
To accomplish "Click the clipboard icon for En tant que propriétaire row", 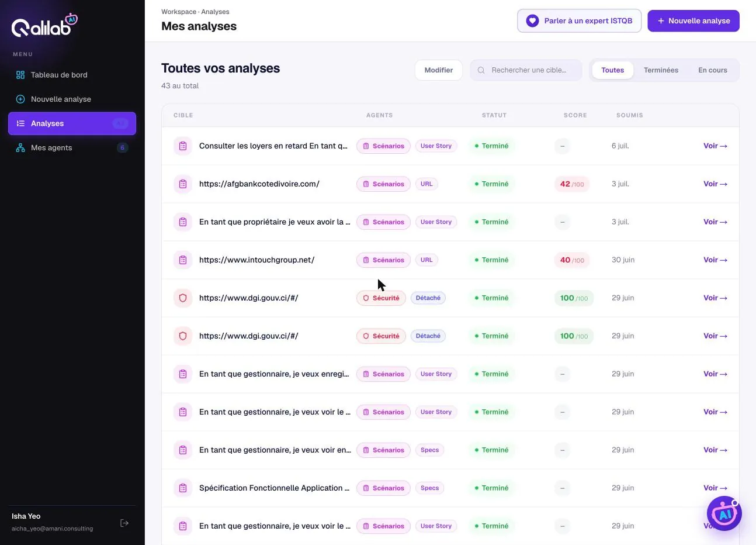I will [183, 222].
